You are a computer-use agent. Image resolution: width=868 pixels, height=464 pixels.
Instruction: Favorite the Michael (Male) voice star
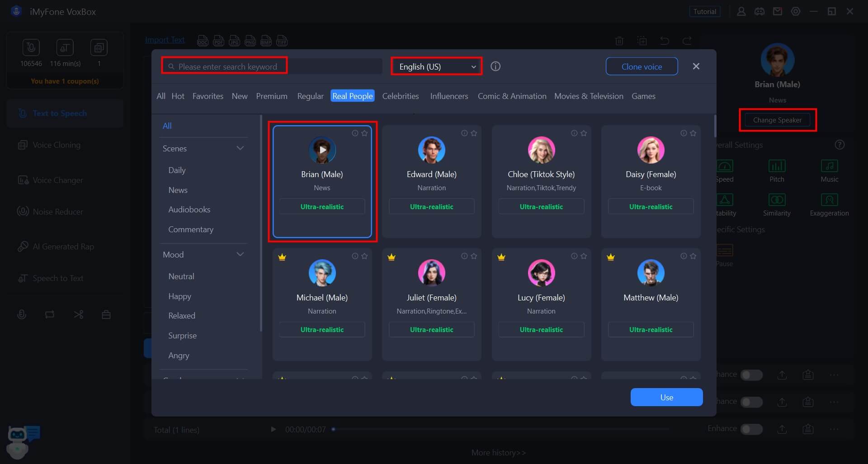(x=364, y=256)
